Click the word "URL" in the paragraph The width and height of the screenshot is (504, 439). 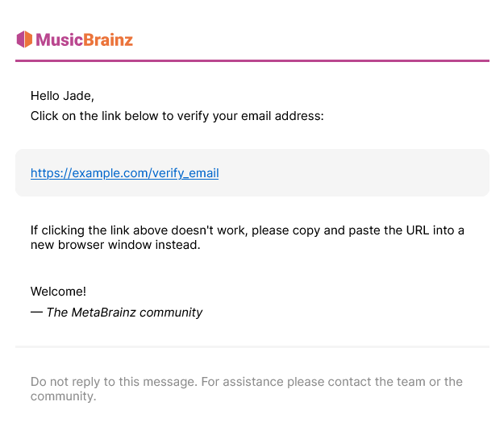(x=418, y=230)
